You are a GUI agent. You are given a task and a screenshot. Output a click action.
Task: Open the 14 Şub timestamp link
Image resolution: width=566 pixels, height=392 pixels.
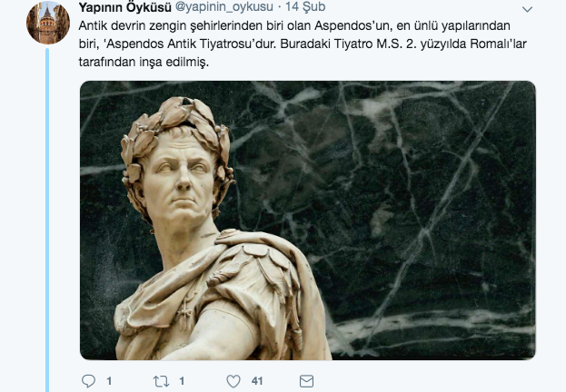click(305, 7)
